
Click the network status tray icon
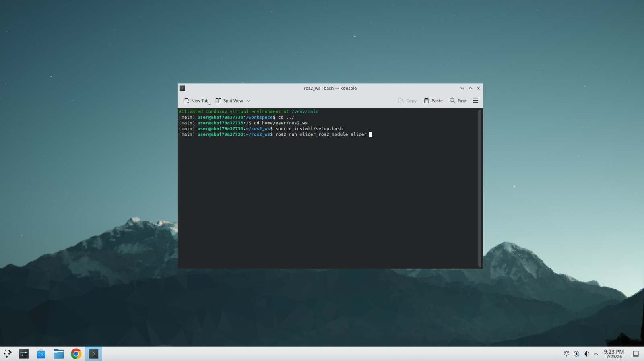coord(576,354)
